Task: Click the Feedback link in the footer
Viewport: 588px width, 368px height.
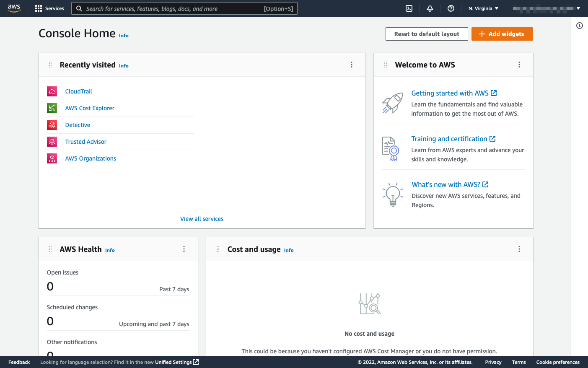Action: 19,362
